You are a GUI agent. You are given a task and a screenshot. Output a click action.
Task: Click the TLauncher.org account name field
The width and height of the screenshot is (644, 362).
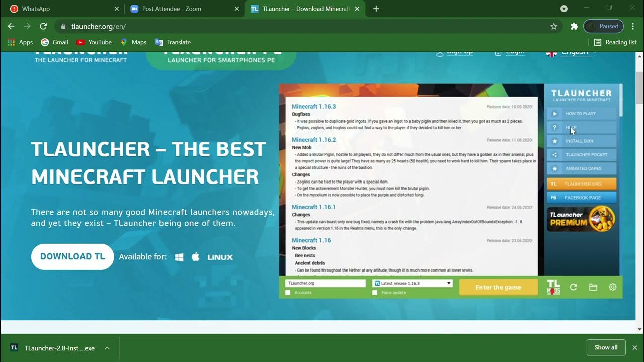[326, 283]
